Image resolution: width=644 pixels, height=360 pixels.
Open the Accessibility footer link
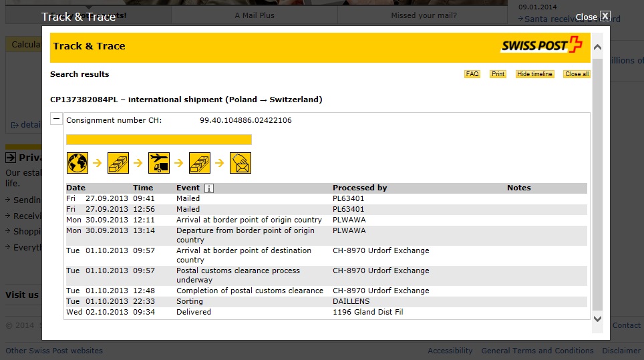click(x=450, y=351)
